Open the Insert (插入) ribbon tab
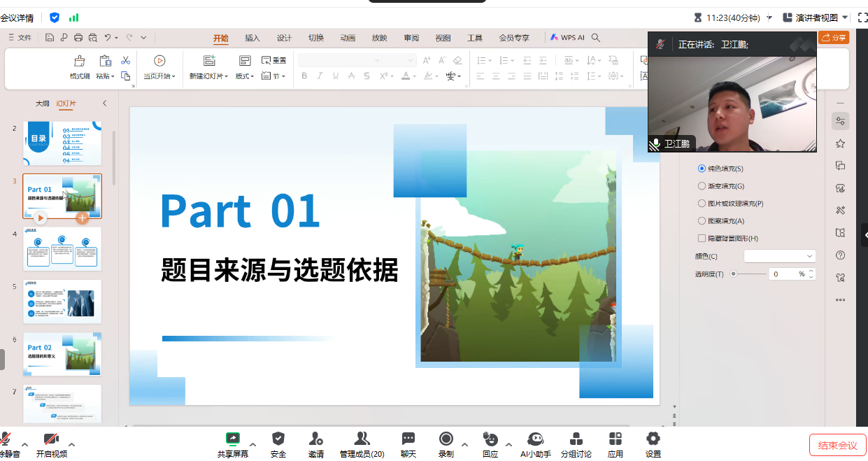 (252, 38)
